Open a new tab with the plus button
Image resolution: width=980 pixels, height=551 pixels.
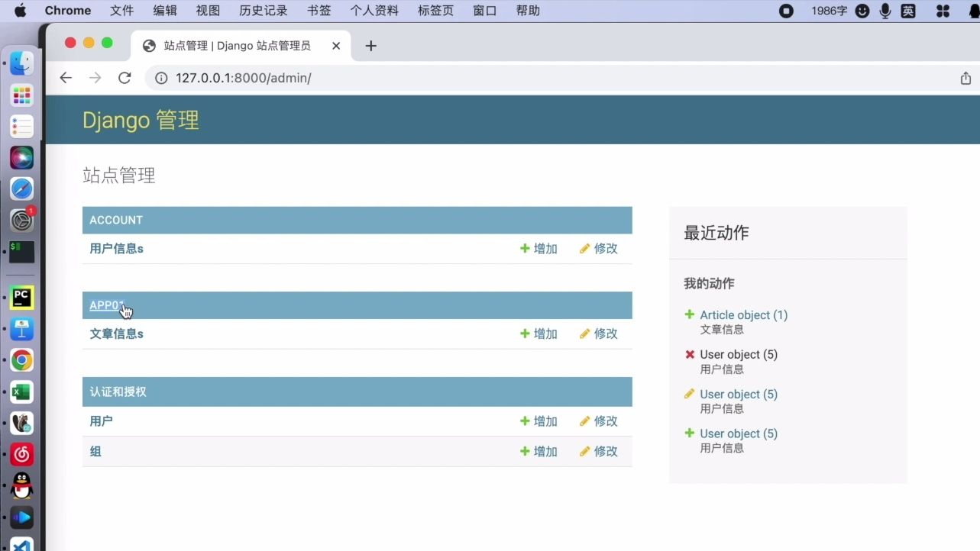[x=370, y=46]
